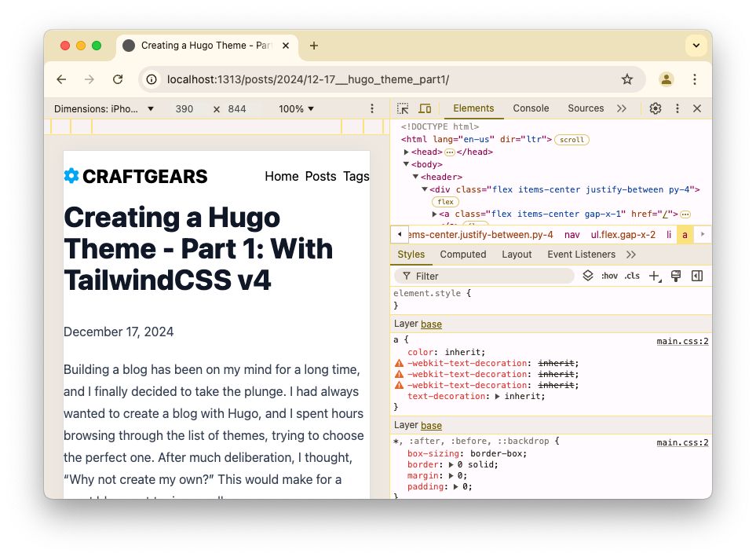Open the tab search chevron
This screenshot has width=756, height=557.
[696, 46]
